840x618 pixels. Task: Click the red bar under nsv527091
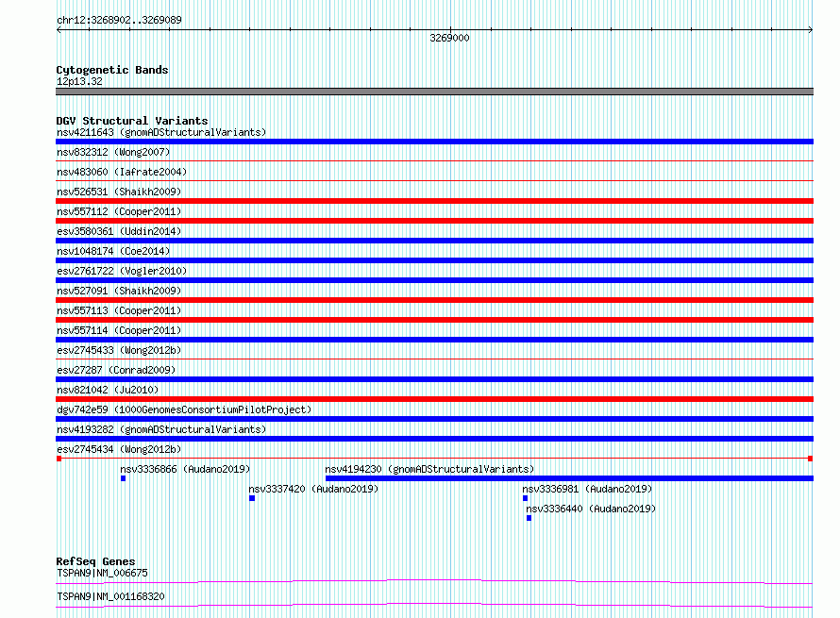tap(434, 300)
